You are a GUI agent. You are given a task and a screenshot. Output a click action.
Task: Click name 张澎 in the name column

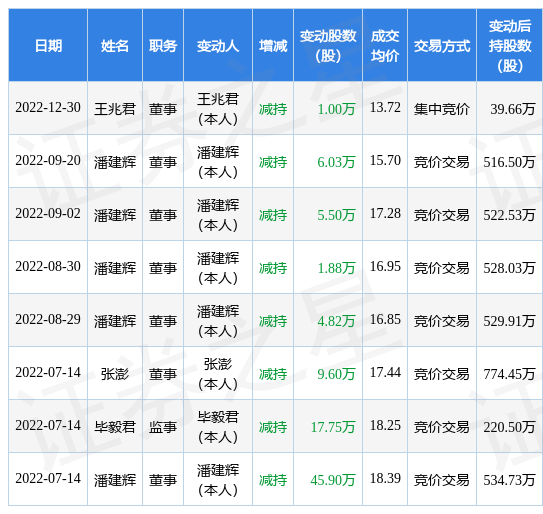click(115, 374)
